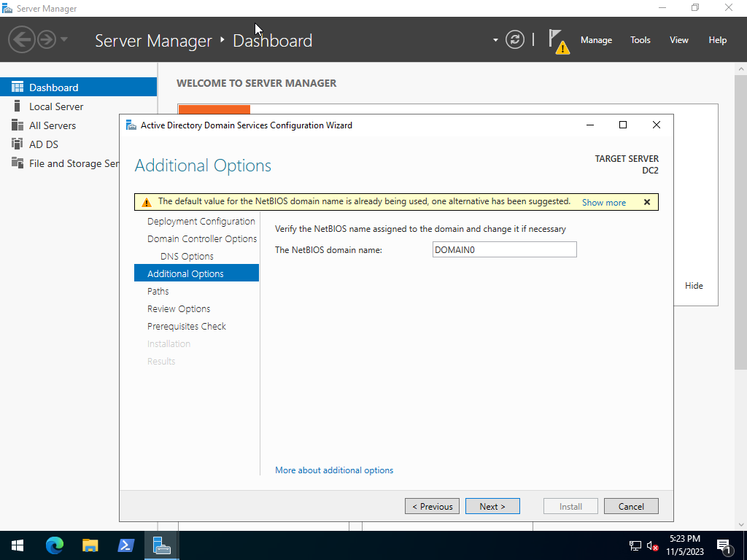Open More about additional options link

334,470
